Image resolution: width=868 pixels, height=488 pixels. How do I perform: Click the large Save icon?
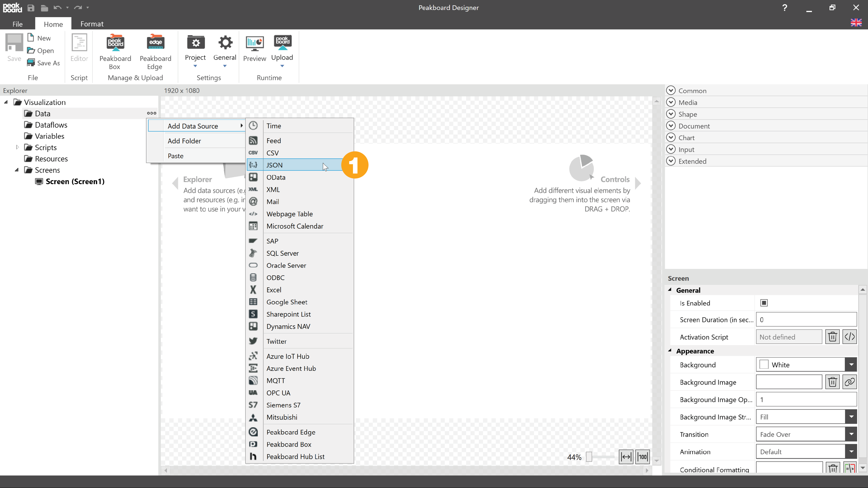(14, 48)
